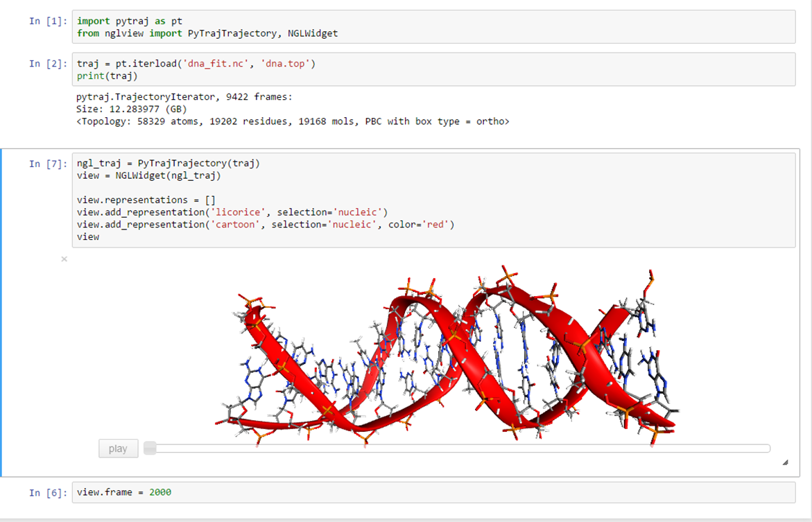This screenshot has width=812, height=522.
Task: Close the widget output with the x icon
Action: [x=64, y=259]
